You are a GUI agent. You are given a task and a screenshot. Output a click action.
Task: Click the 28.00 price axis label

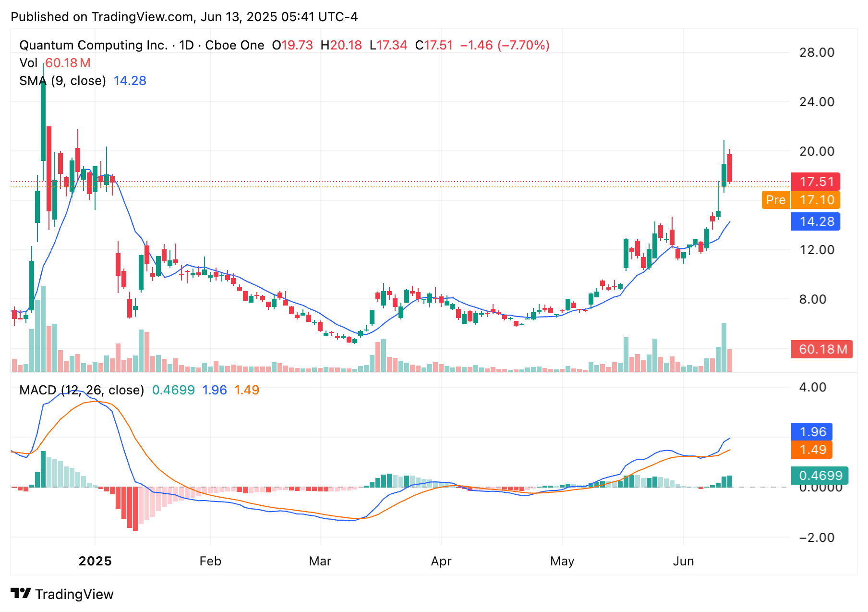(x=817, y=52)
